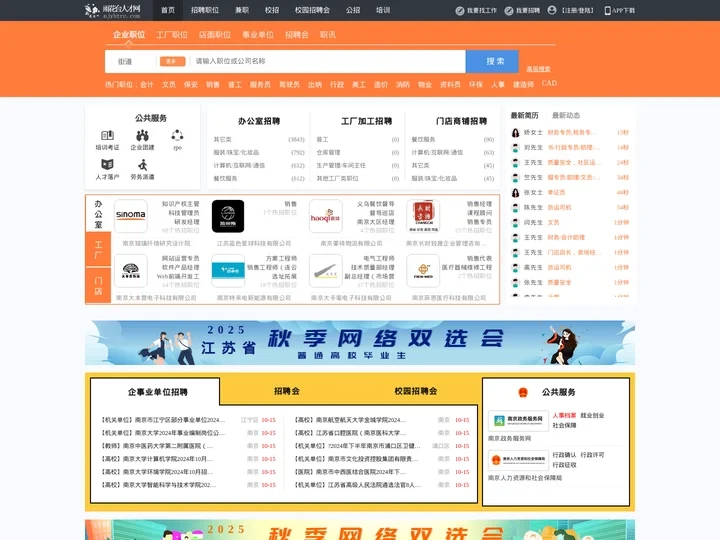
Task: Switch to the 工厂职位 search tab
Action: [172, 34]
